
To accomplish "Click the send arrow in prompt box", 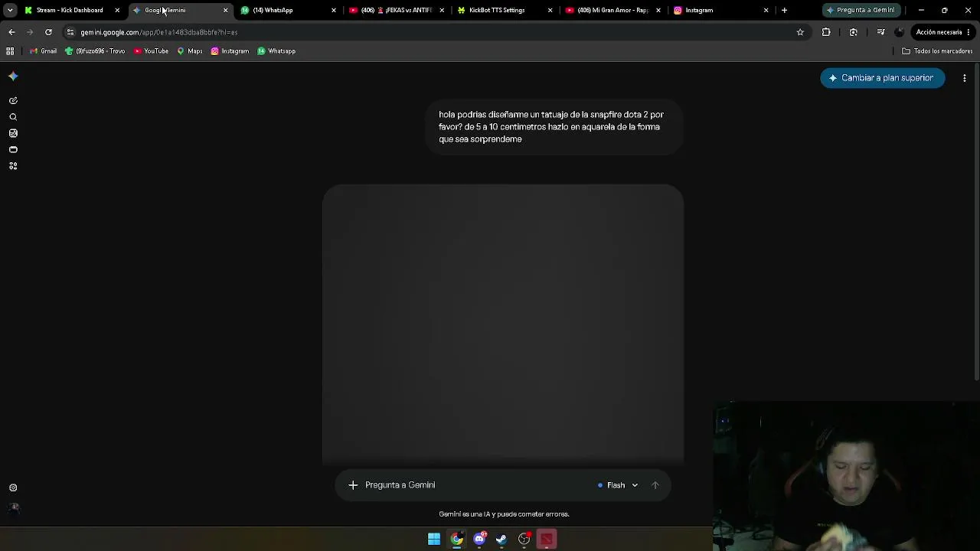I will (x=655, y=485).
